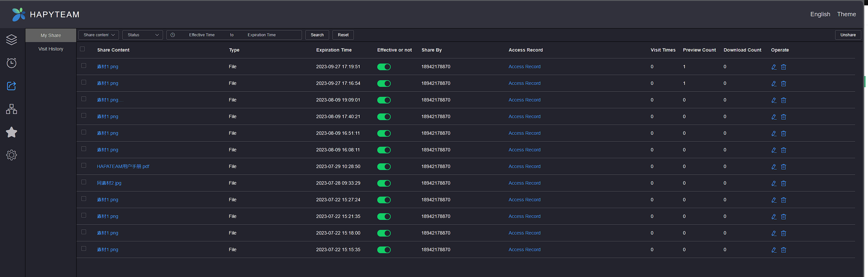Open the English language selector
This screenshot has height=277, width=868.
(820, 14)
